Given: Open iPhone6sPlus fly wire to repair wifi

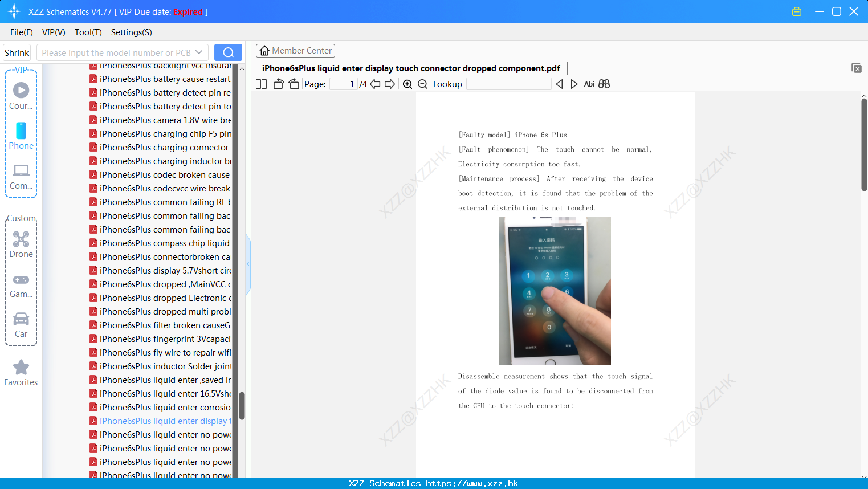Looking at the screenshot, I should pos(161,353).
